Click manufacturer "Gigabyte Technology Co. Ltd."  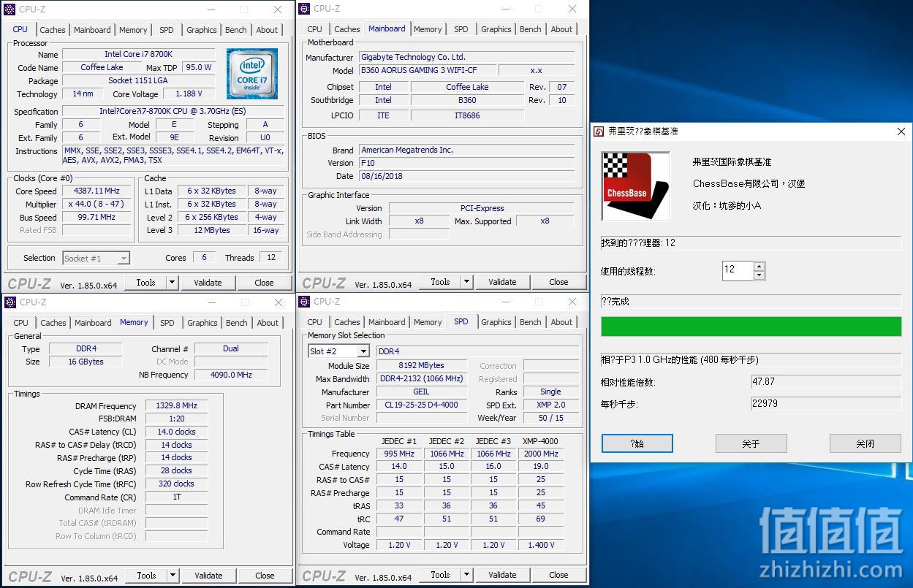466,57
